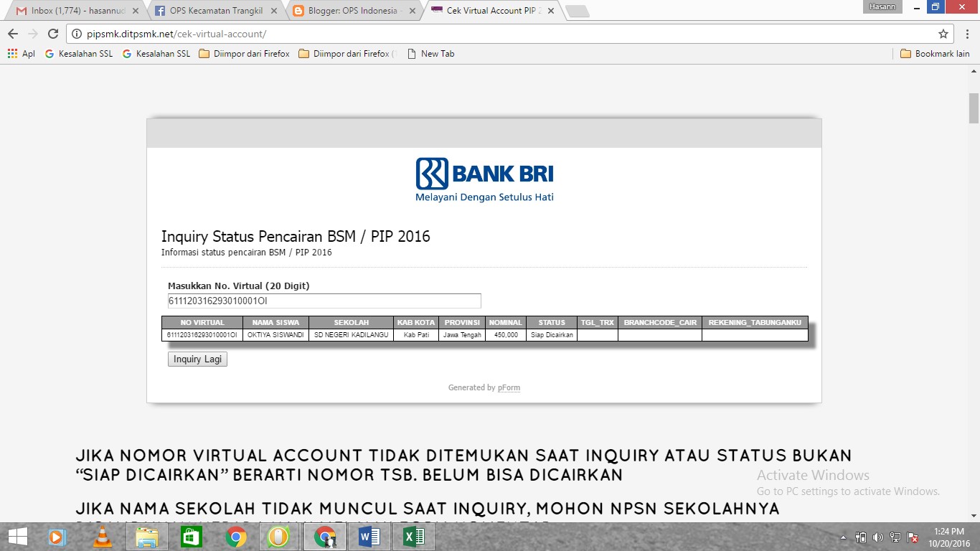Click the No. Virtual input field
980x551 pixels.
point(324,301)
